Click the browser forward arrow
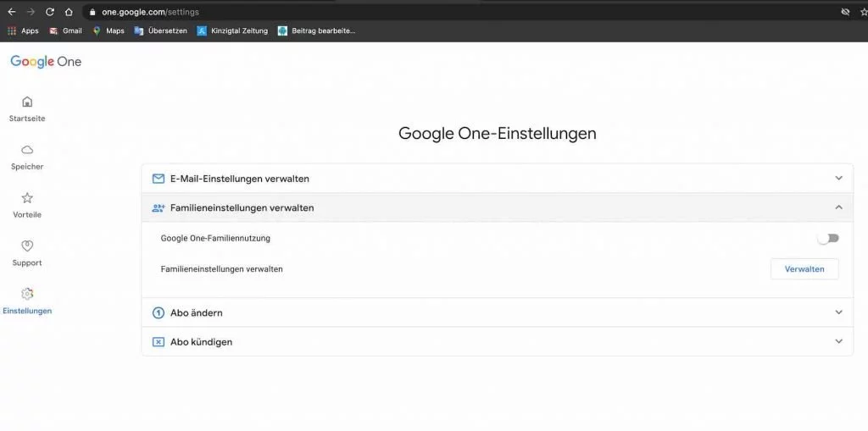 (x=31, y=12)
